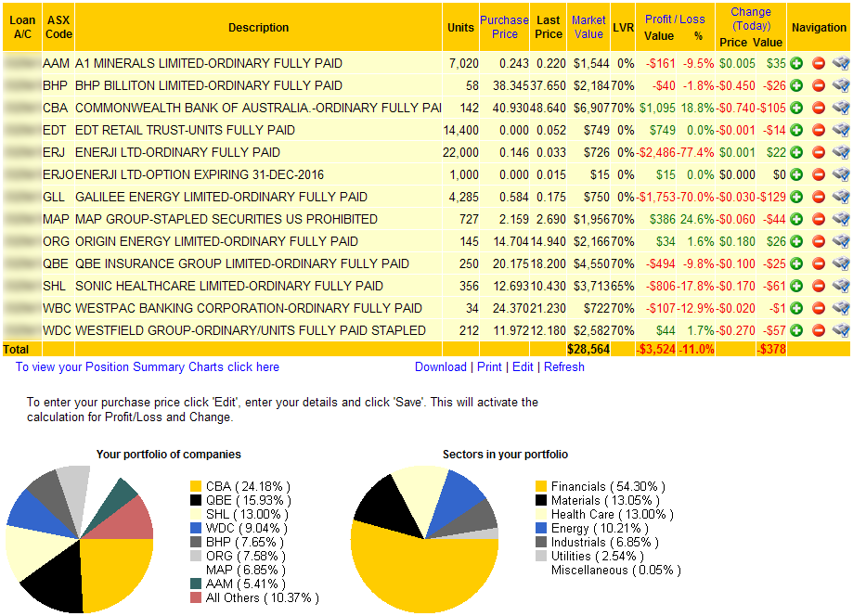Click the description 'ENERJI LTD-ORDINARY FULLY PAID'
853x616 pixels.
[177, 153]
